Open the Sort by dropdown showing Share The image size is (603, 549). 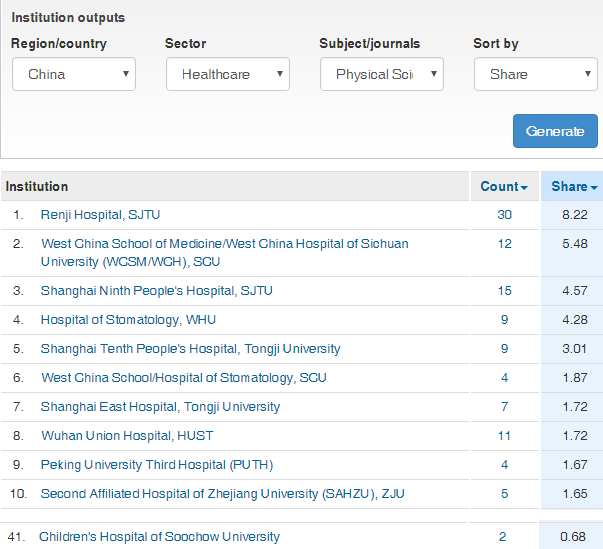[536, 74]
